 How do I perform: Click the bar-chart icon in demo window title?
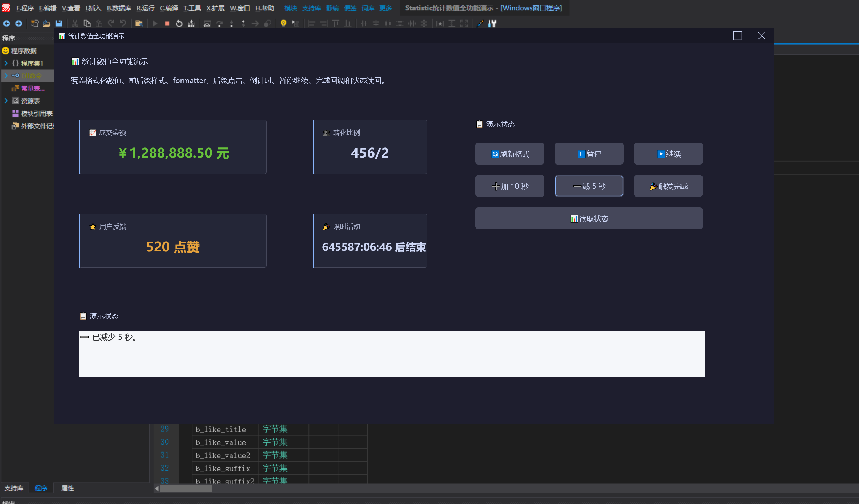click(x=62, y=36)
